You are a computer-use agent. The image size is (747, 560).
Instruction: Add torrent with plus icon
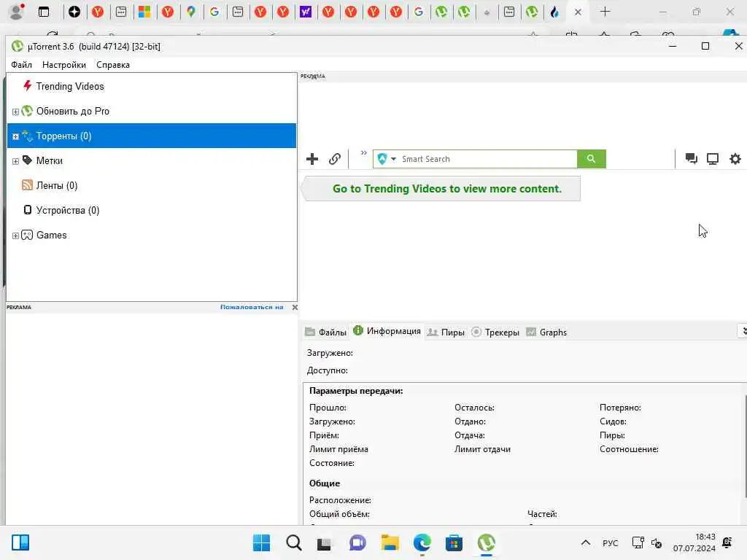point(312,159)
